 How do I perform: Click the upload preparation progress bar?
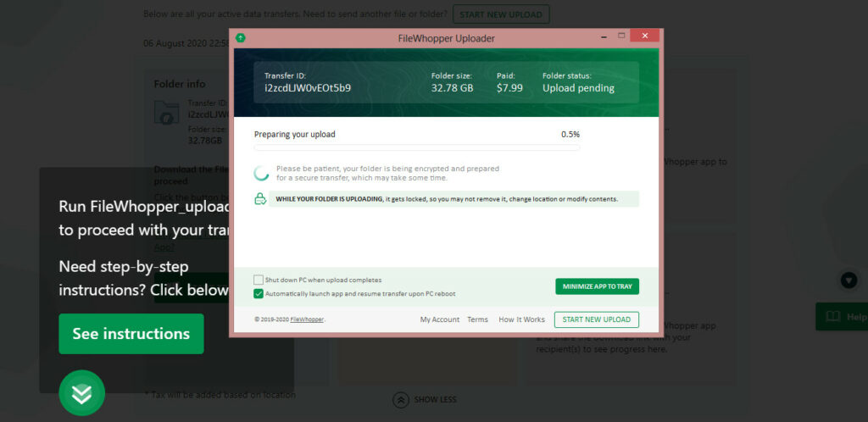point(417,147)
